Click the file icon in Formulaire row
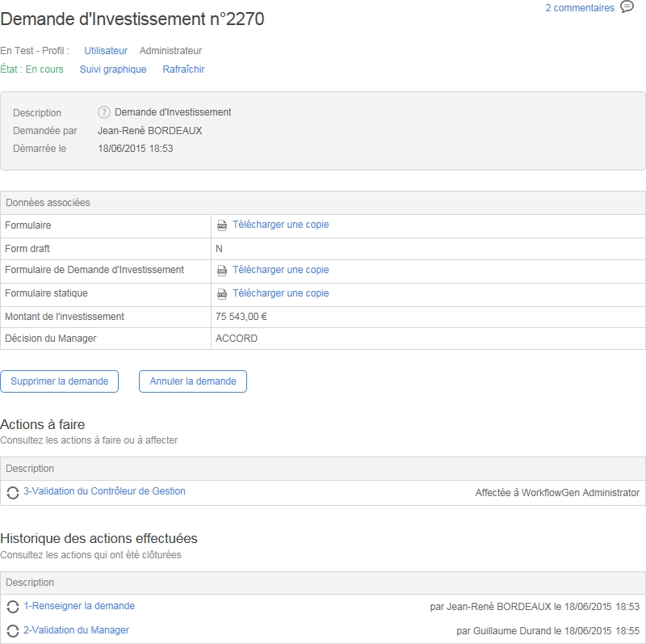646x644 pixels. [222, 225]
